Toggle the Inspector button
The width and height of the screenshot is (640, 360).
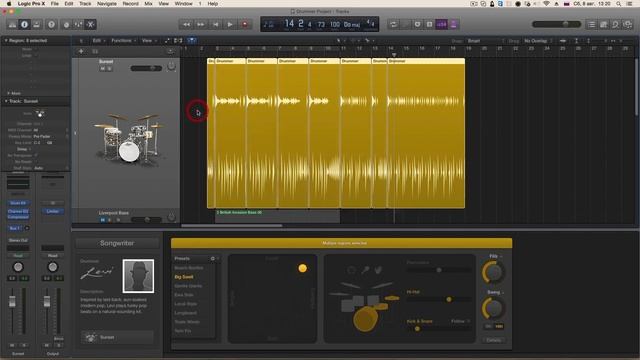[24, 24]
